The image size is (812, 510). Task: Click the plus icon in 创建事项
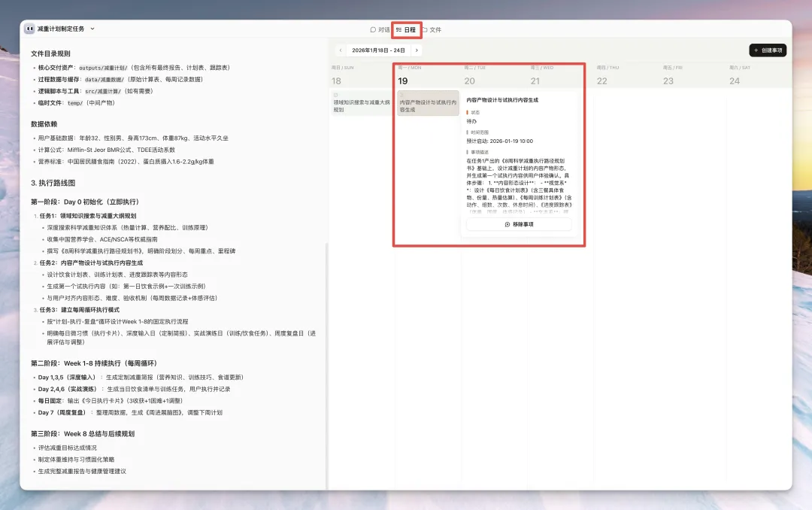[x=755, y=50]
